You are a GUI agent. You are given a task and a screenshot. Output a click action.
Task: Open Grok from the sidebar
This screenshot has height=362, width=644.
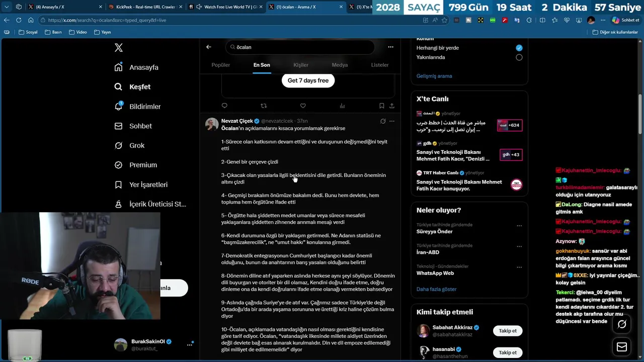(129, 145)
